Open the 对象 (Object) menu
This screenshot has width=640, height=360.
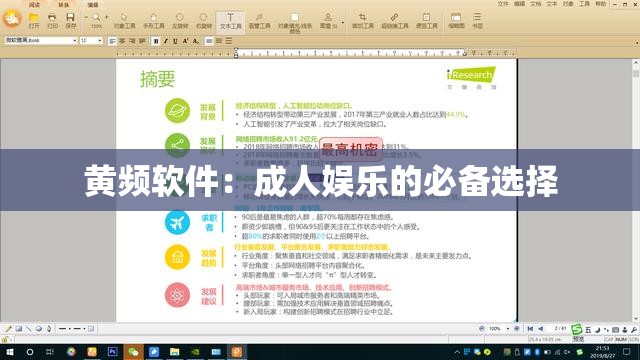[x=568, y=4]
